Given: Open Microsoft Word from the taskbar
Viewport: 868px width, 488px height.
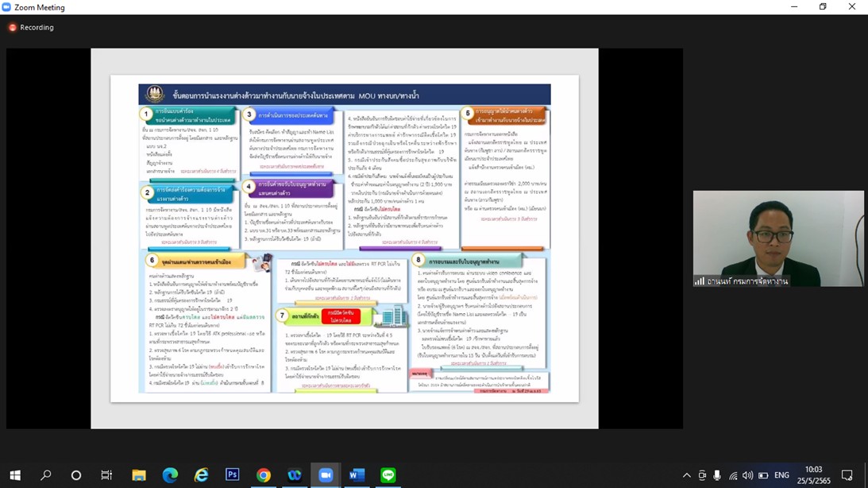Looking at the screenshot, I should [x=357, y=475].
